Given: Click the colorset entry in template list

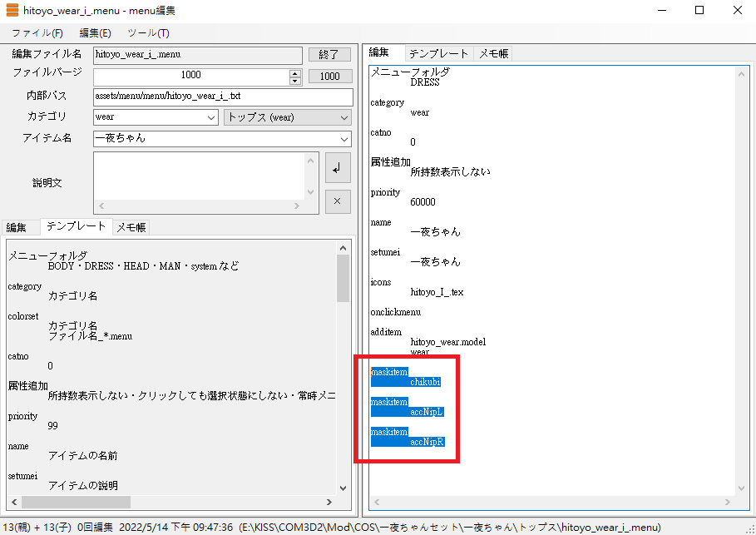Looking at the screenshot, I should (x=23, y=316).
